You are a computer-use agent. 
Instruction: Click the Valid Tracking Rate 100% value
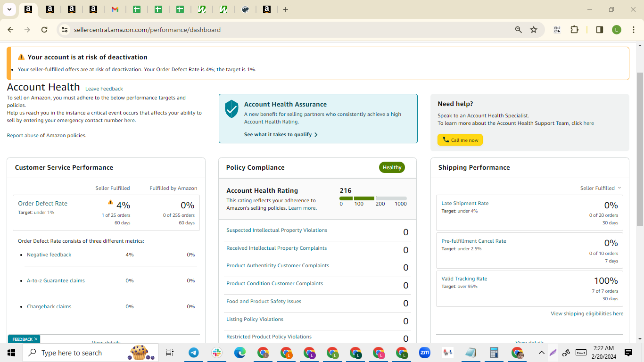click(606, 281)
